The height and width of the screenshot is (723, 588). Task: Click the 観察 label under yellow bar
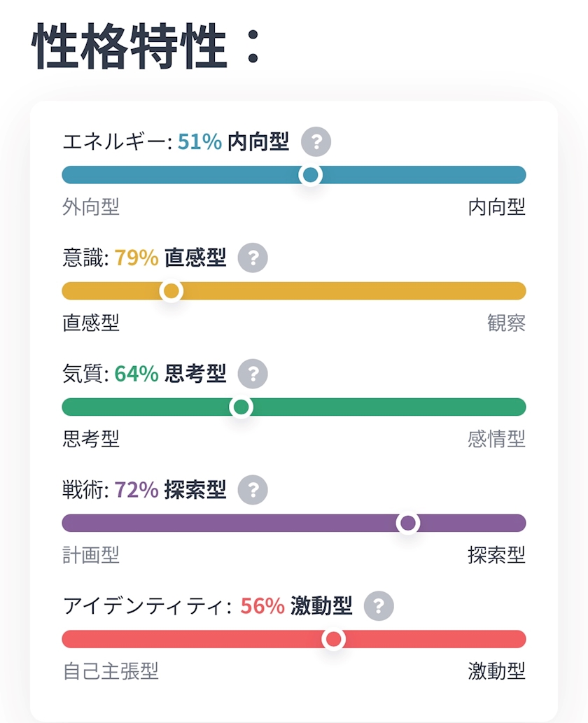(506, 323)
